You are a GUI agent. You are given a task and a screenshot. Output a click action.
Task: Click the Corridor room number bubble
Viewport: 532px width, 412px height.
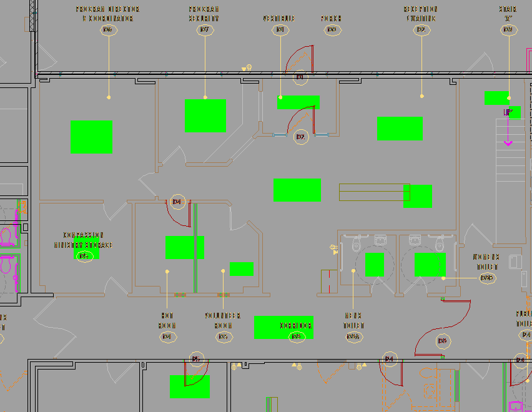[297, 336]
